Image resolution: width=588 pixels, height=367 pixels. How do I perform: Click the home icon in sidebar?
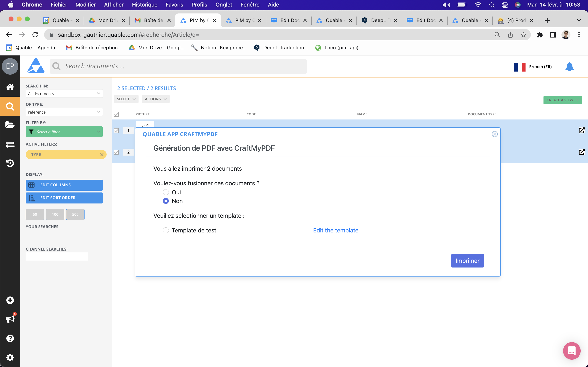click(10, 87)
